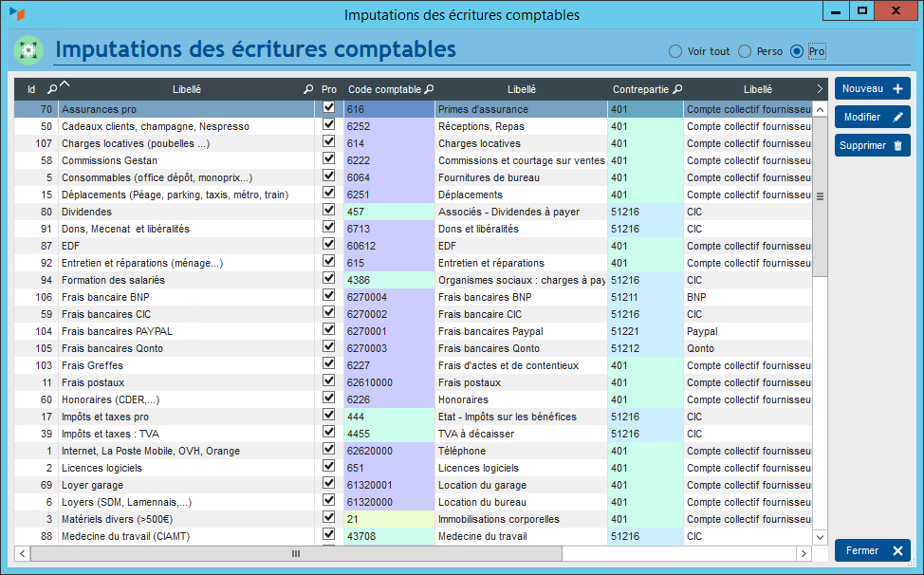Click the green expand icon beside the title
The height and width of the screenshot is (575, 924).
tap(29, 49)
